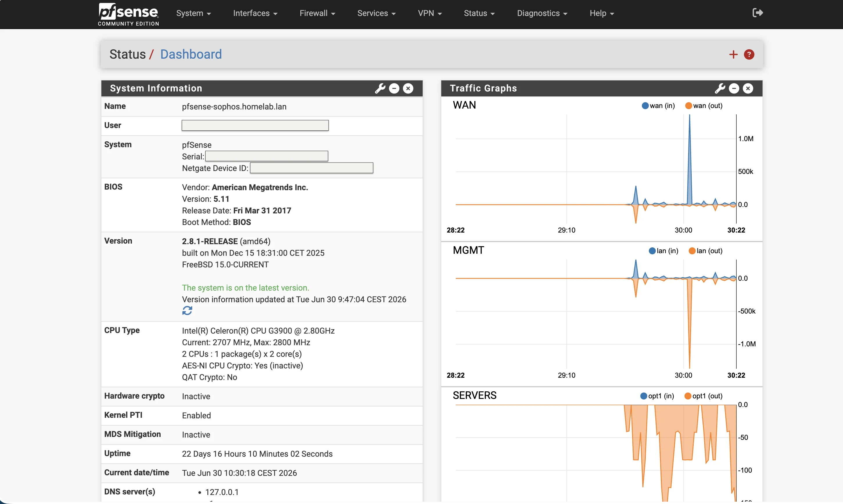Open the Firewall dropdown menu

pyautogui.click(x=317, y=13)
